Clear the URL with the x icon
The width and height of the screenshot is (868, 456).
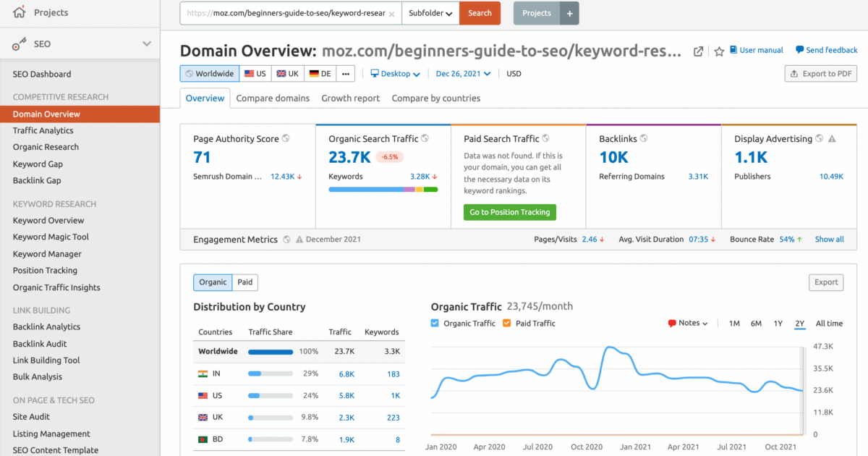coord(391,13)
